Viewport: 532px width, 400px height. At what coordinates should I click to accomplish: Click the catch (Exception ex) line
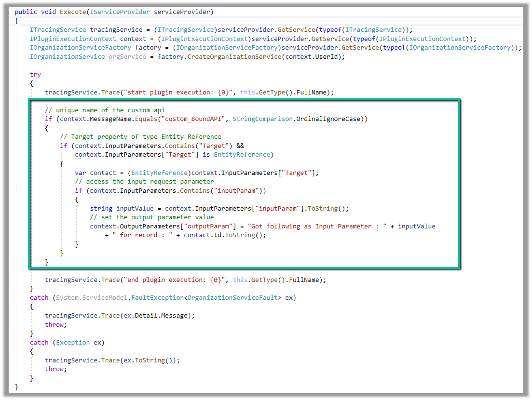click(67, 342)
